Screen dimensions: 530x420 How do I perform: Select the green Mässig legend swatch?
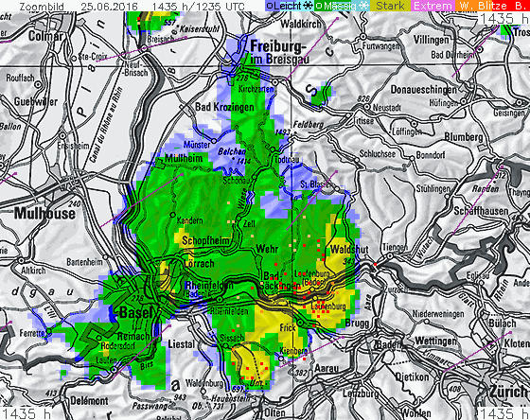pyautogui.click(x=332, y=6)
